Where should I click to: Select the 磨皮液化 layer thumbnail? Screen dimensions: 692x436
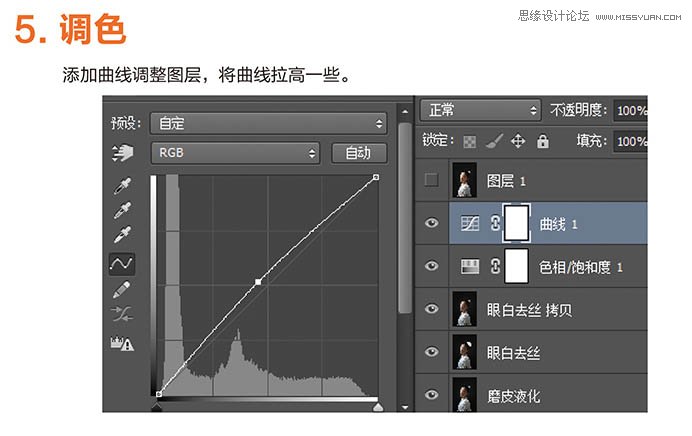(465, 394)
